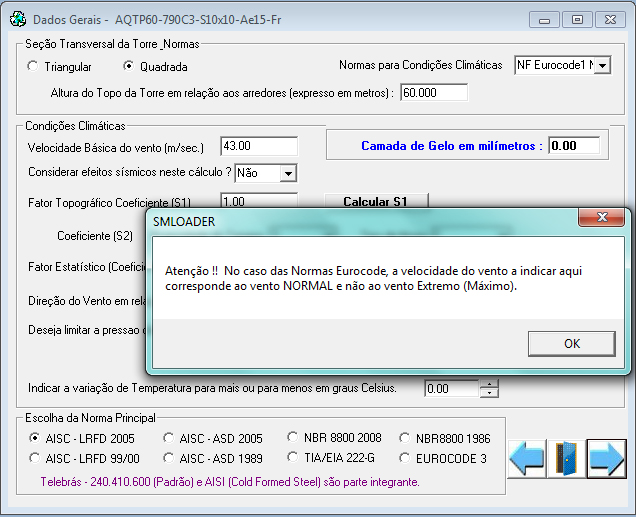Select the Triangular tower section option
Screen dimensions: 636x517
tap(33, 67)
